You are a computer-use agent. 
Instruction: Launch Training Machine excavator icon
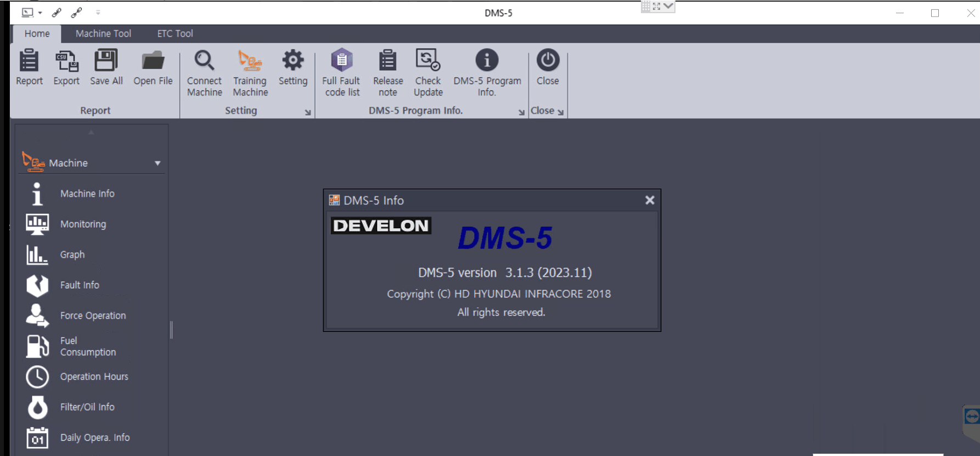250,61
